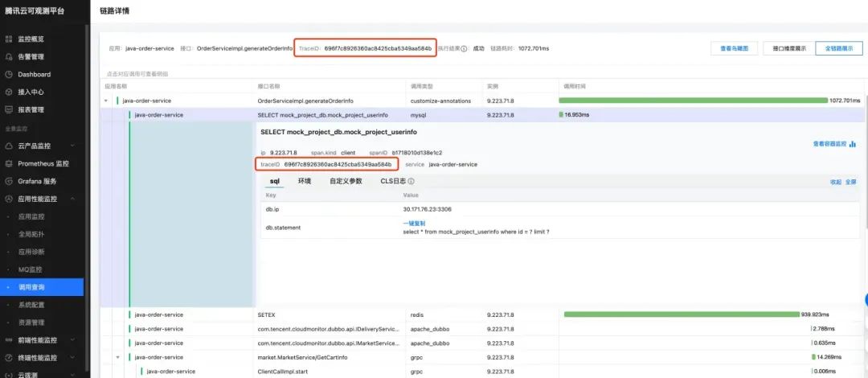
Task: Click info icon beside CLS日志 tab
Action: pyautogui.click(x=411, y=181)
